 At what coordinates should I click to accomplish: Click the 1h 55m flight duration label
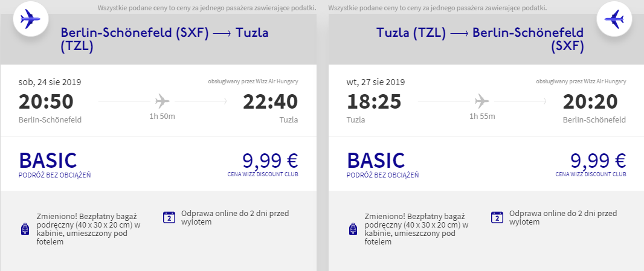tap(482, 116)
